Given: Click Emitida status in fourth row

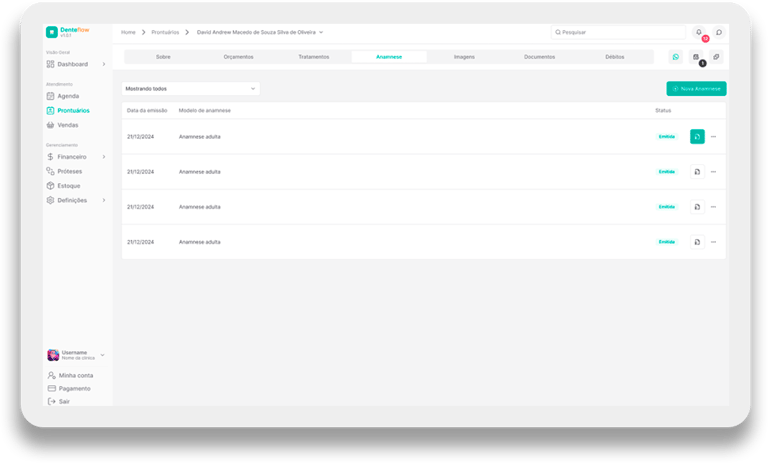Looking at the screenshot, I should point(667,242).
